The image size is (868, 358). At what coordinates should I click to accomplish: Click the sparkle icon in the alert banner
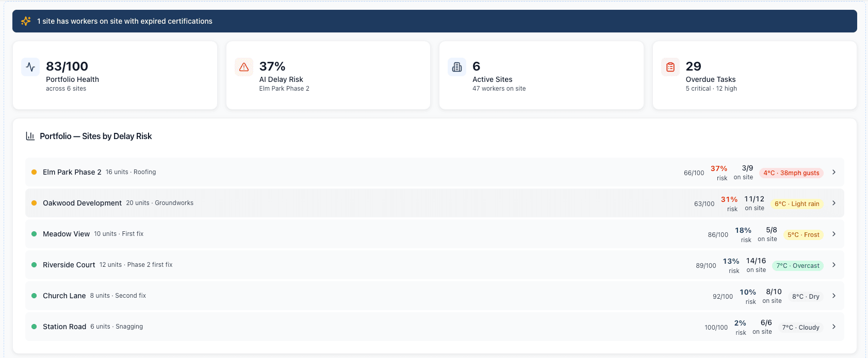coord(26,21)
